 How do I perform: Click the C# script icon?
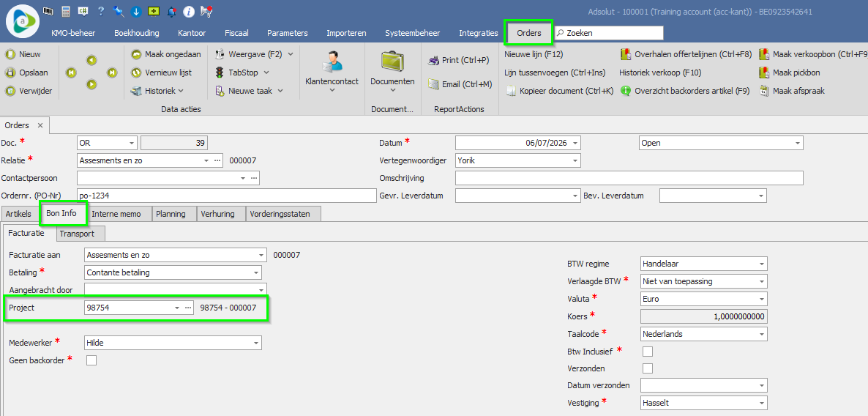point(83,10)
